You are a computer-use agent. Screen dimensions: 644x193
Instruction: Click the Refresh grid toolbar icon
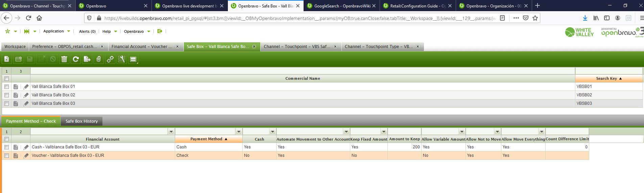(x=76, y=59)
